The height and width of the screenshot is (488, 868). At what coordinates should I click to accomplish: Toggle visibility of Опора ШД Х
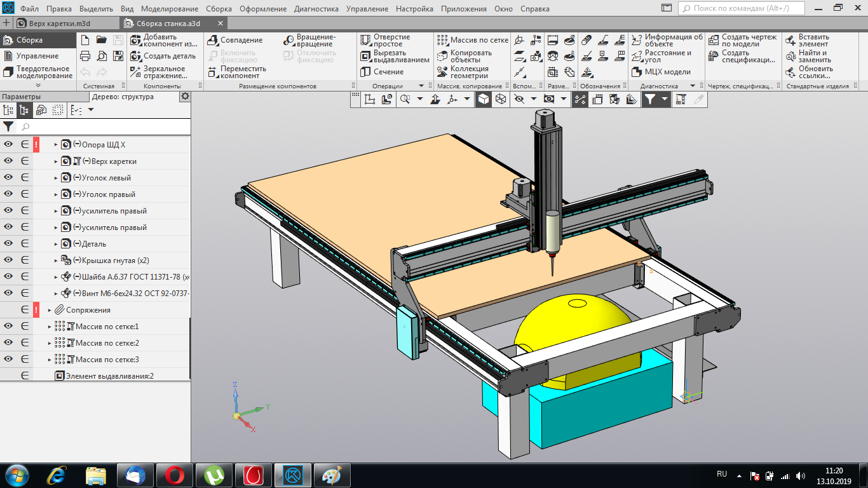tap(8, 144)
